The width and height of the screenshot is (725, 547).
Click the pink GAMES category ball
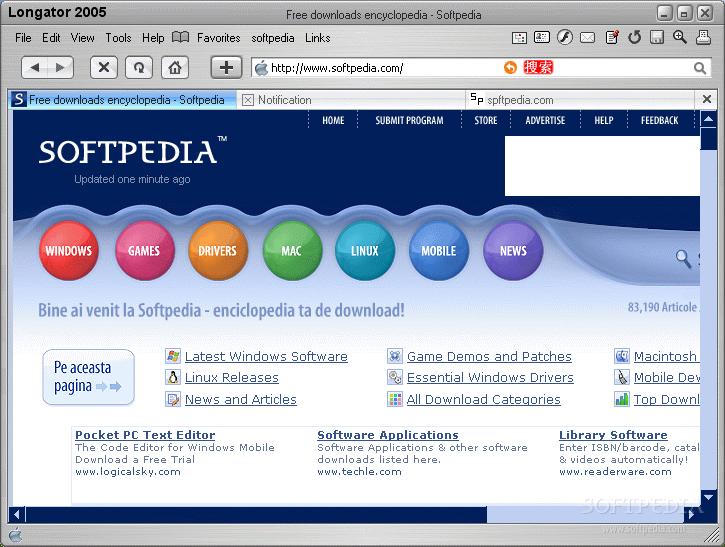tap(145, 251)
